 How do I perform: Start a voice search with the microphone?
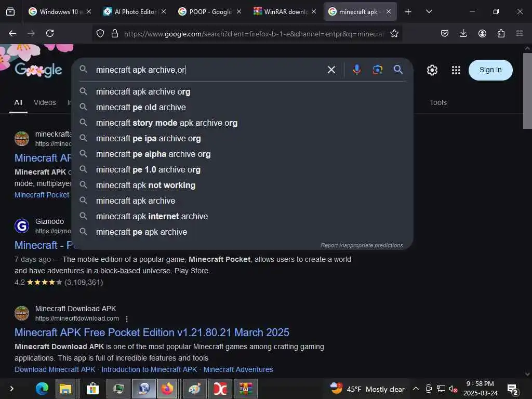pyautogui.click(x=356, y=70)
